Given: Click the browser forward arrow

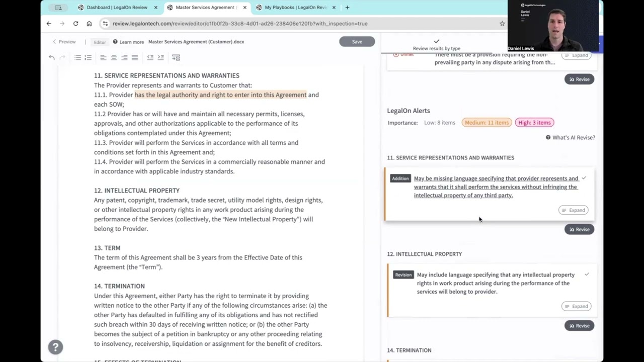Looking at the screenshot, I should 62,24.
